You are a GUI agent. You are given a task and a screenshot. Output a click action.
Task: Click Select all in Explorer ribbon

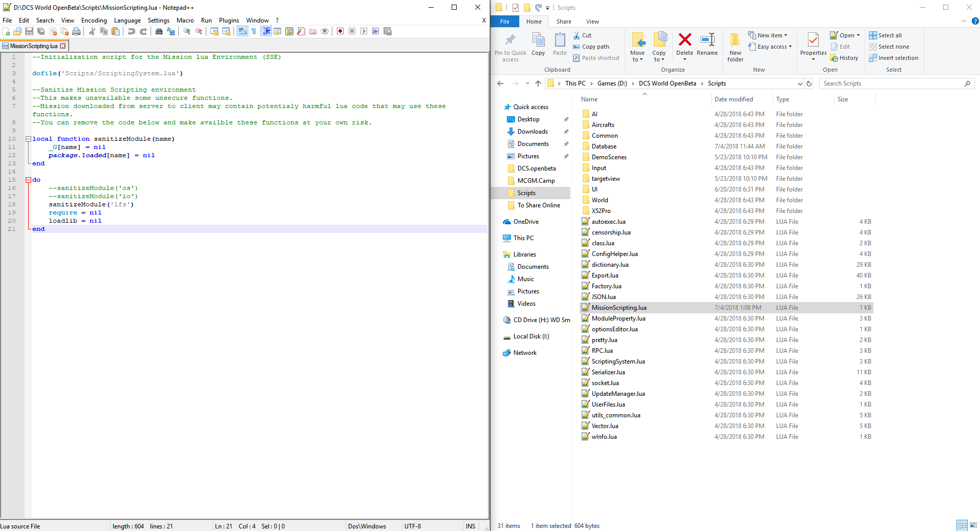885,35
